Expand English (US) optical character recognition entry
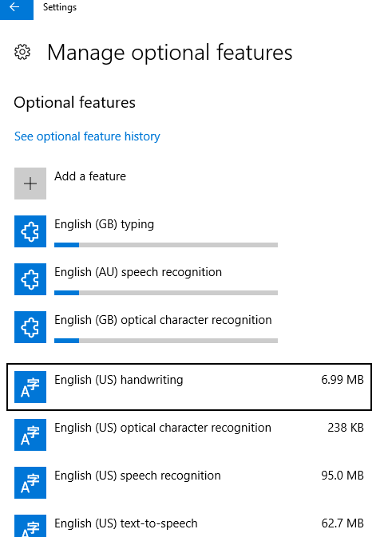This screenshot has height=537, width=392. point(189,435)
